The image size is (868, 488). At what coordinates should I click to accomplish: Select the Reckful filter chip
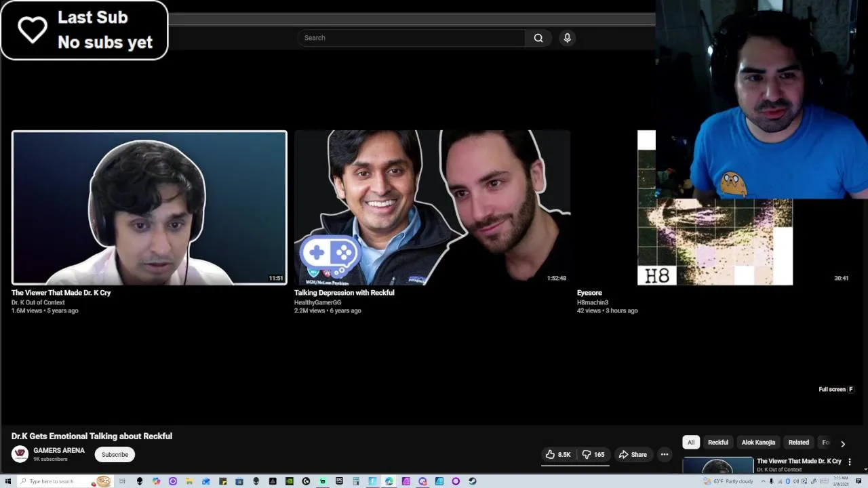click(718, 443)
